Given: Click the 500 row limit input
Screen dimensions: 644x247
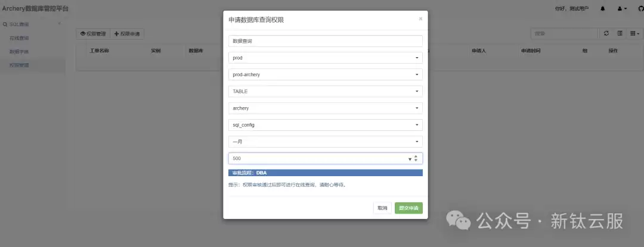Looking at the screenshot, I should click(x=326, y=158).
